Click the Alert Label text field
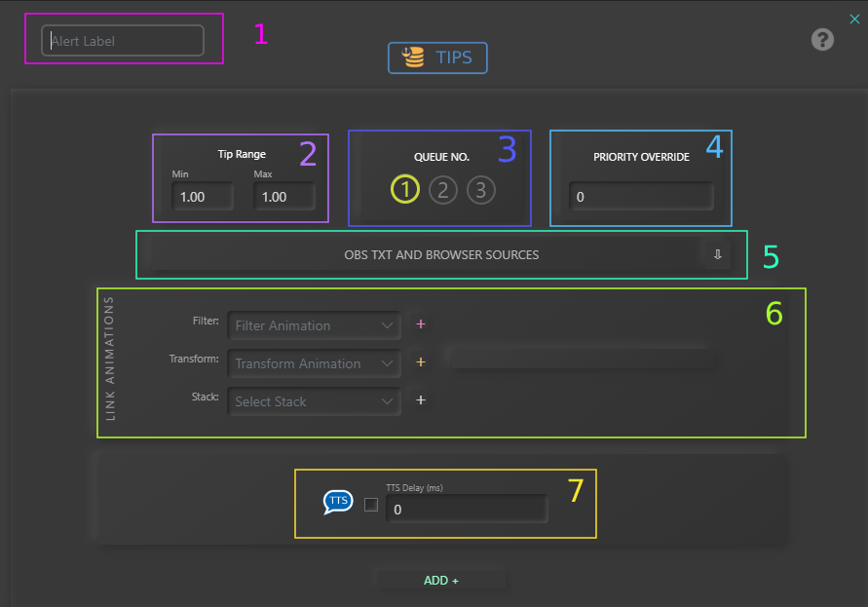The width and height of the screenshot is (868, 607). (123, 41)
